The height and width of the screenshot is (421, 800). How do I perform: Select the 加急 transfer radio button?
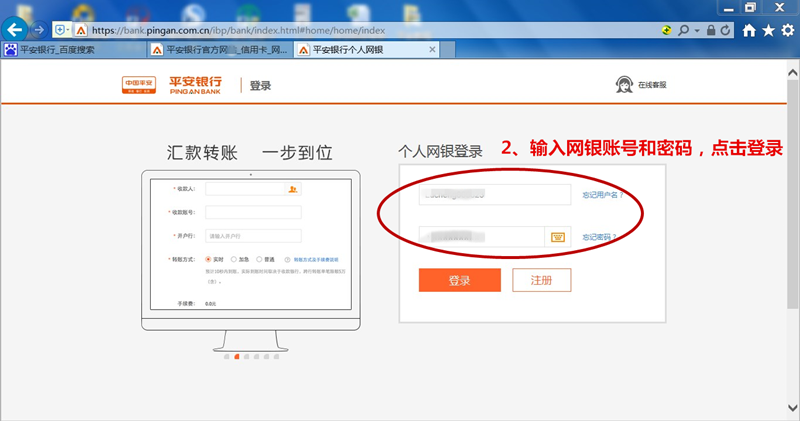coord(234,259)
